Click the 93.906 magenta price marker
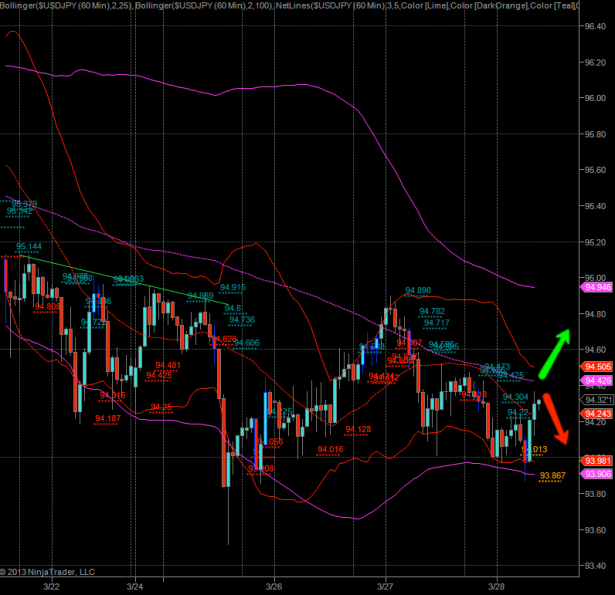The height and width of the screenshot is (595, 615). click(596, 473)
